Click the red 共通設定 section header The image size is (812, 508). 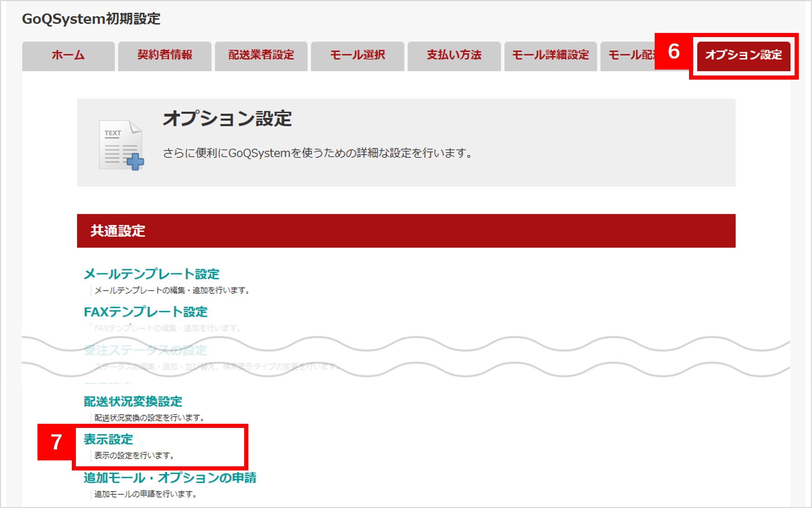406,231
